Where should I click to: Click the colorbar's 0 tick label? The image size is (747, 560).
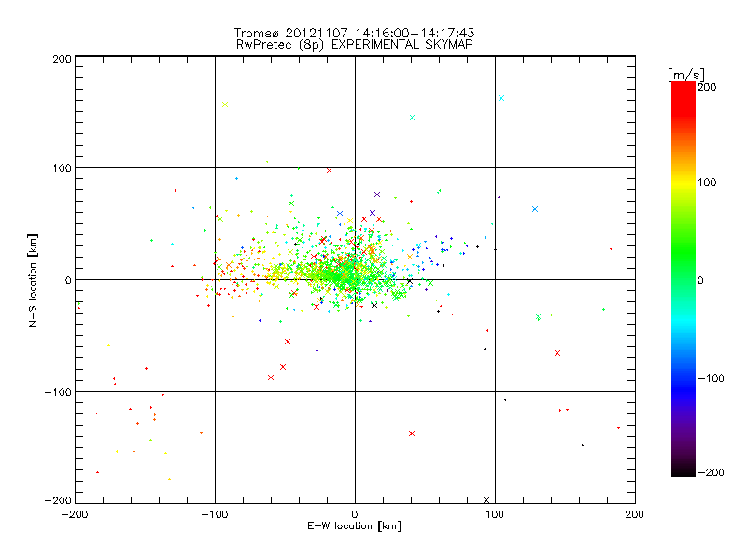(x=705, y=279)
